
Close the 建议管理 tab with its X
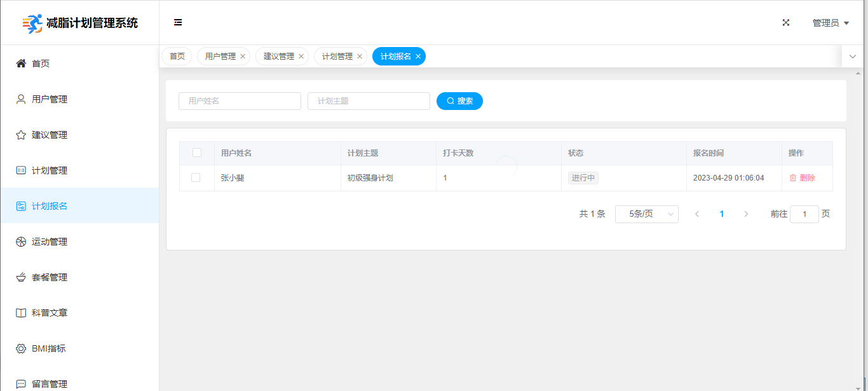pyautogui.click(x=301, y=57)
